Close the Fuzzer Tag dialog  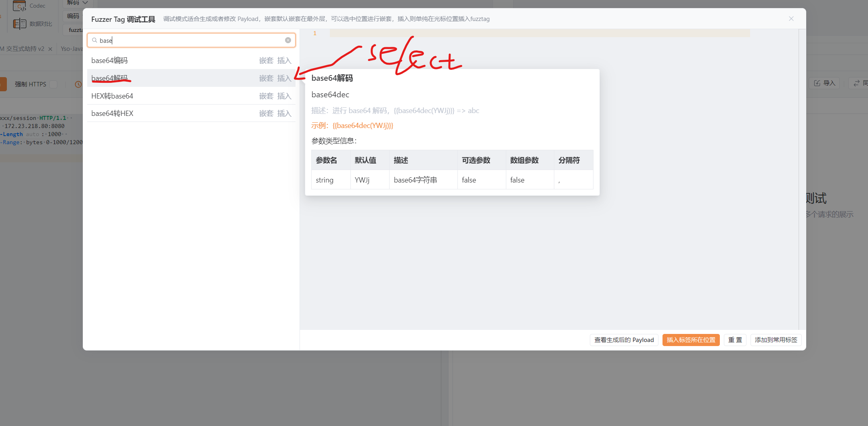tap(791, 19)
